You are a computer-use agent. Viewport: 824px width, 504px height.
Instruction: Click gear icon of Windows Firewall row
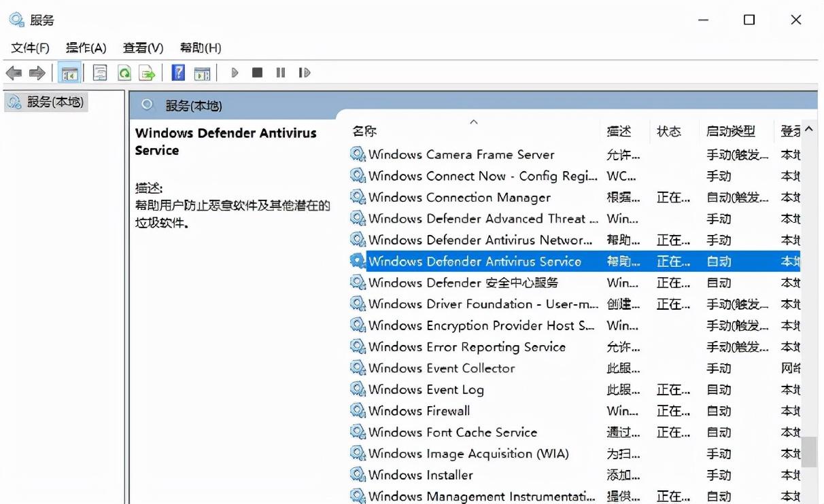(x=358, y=411)
